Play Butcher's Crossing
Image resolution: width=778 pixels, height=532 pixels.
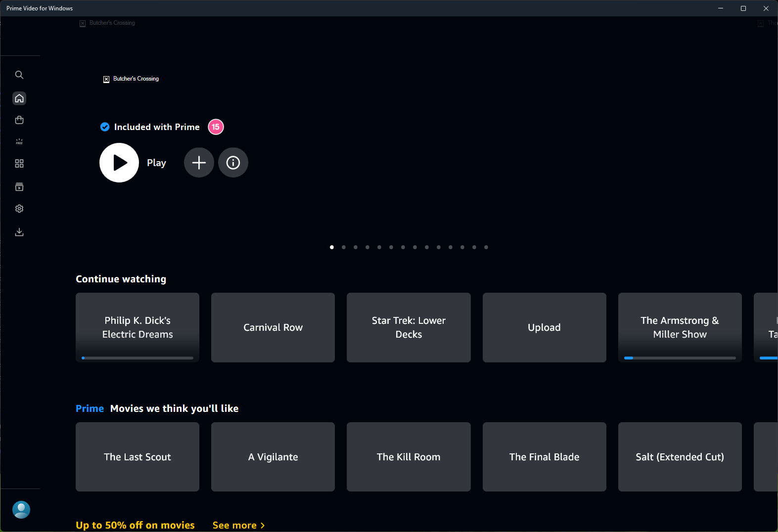tap(119, 163)
